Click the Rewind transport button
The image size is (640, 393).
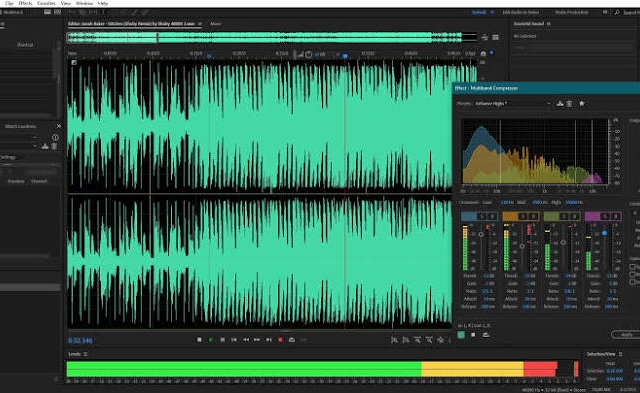point(246,340)
